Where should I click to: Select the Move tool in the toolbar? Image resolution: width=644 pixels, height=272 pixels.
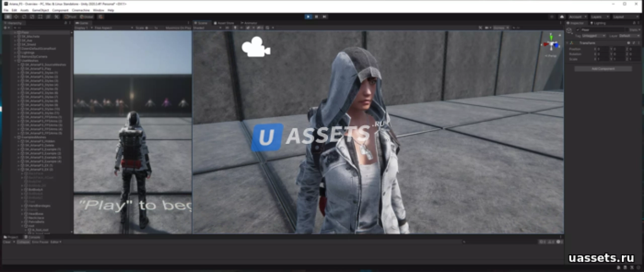point(16,17)
